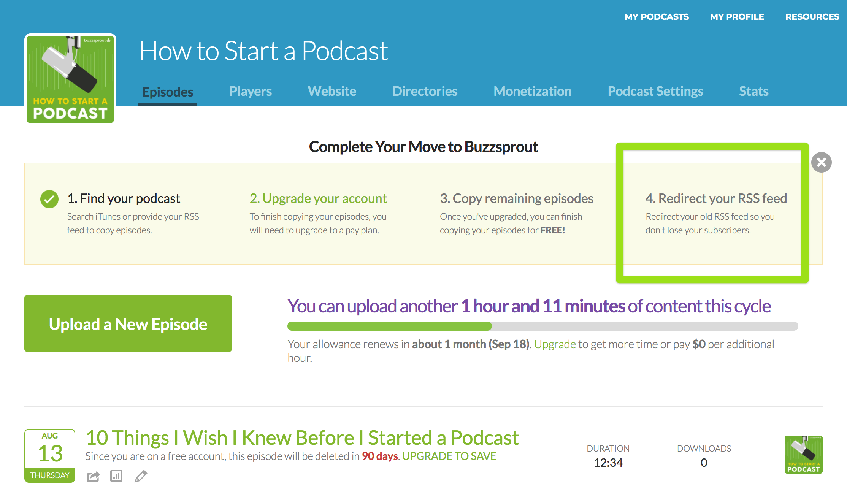The image size is (847, 504).
Task: Go to the Directories tab
Action: pos(425,91)
